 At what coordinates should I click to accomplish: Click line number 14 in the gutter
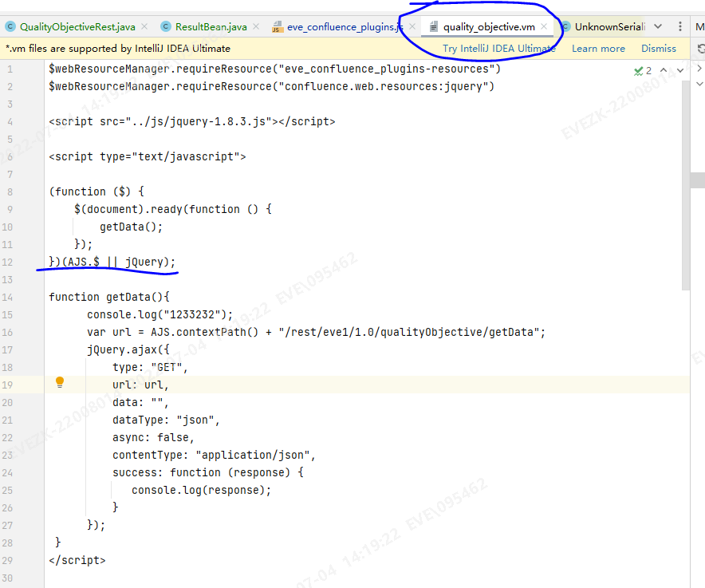[x=7, y=298]
